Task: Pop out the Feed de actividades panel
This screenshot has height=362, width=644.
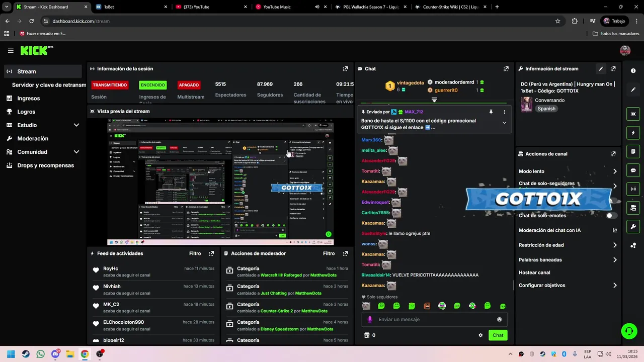Action: [211, 253]
